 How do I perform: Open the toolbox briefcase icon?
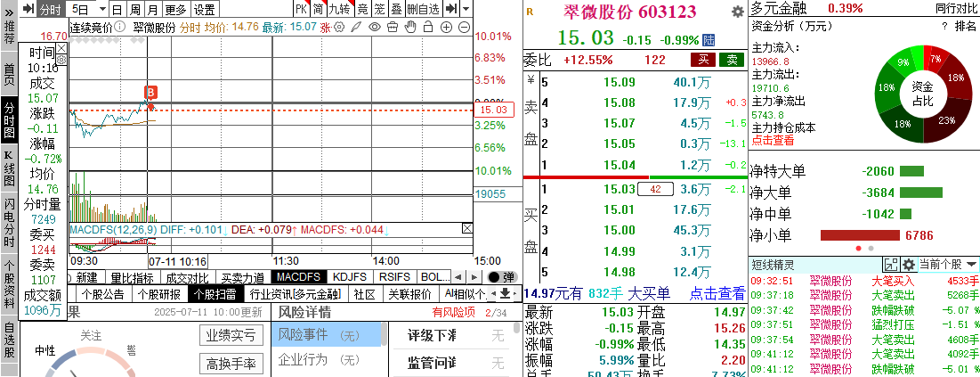[392, 28]
